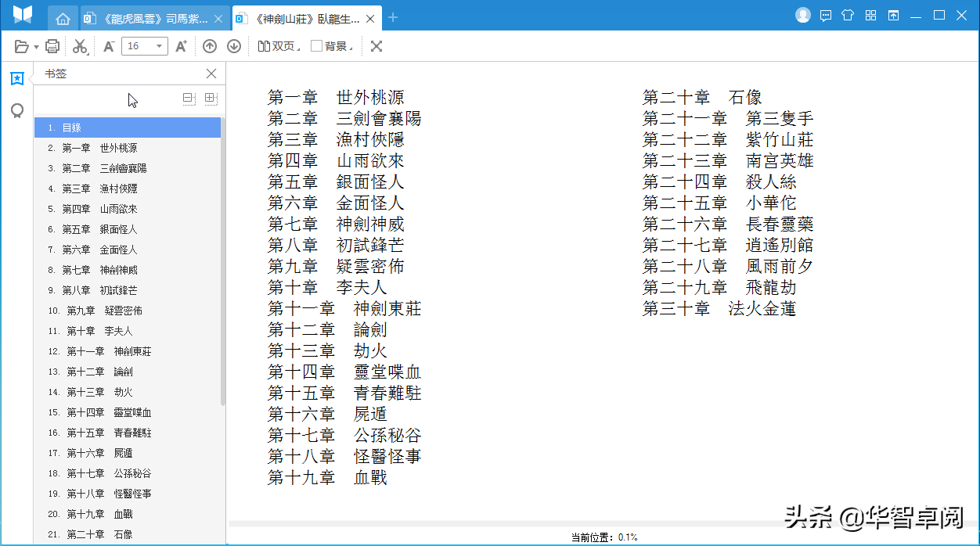Increase font size with A+ icon

click(181, 46)
